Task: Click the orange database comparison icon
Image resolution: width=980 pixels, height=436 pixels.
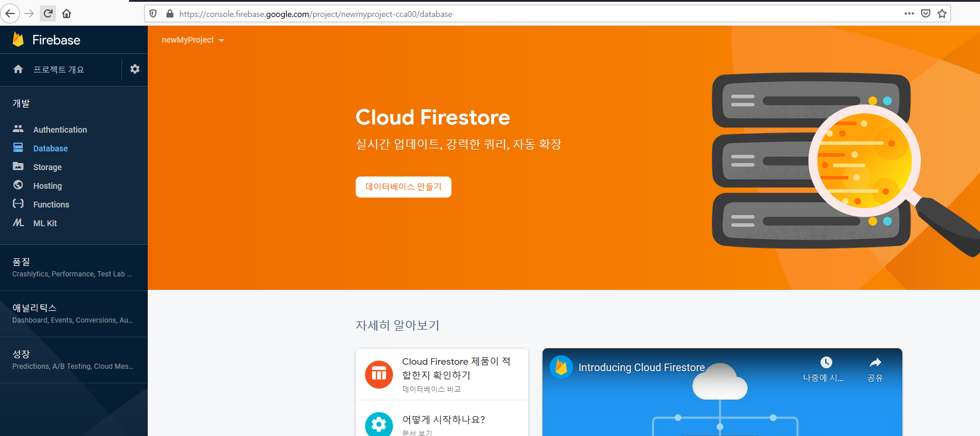Action: [x=379, y=374]
